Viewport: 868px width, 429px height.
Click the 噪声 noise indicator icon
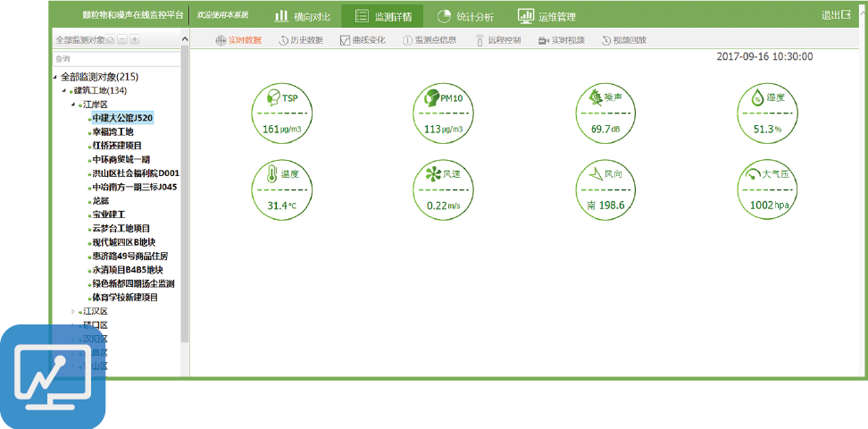coord(592,97)
